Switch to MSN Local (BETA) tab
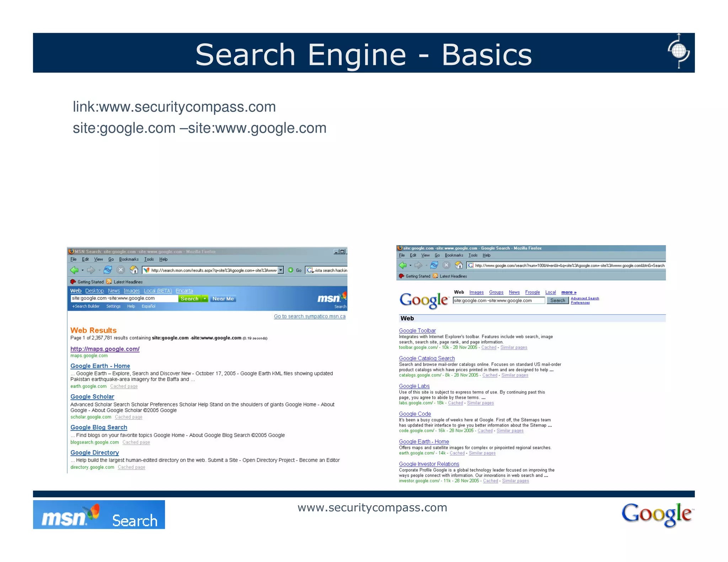The width and height of the screenshot is (728, 562). coord(158,291)
